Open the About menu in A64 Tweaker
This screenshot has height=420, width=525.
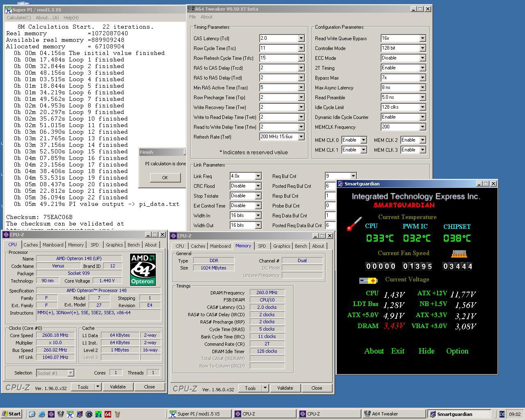pos(206,17)
